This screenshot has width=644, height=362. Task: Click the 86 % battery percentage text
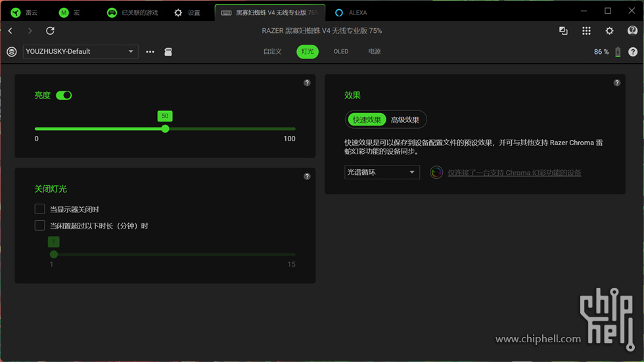point(601,52)
